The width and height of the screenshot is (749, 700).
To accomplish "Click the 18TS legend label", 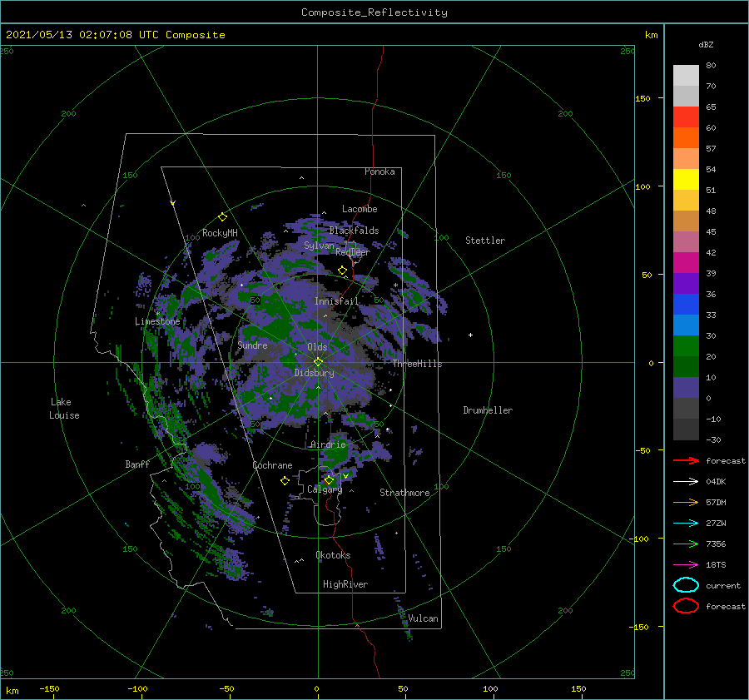I will (716, 565).
